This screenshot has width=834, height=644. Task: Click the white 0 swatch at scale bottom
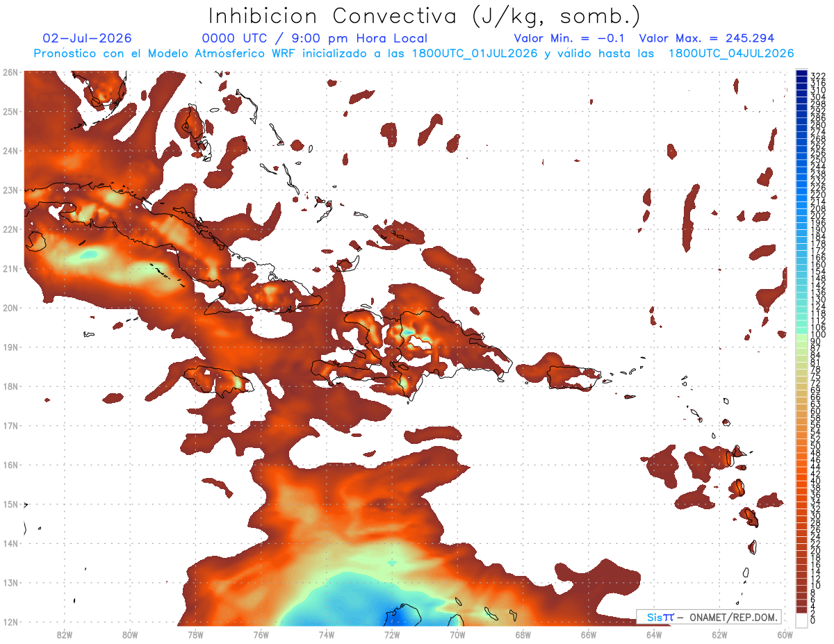(x=802, y=620)
